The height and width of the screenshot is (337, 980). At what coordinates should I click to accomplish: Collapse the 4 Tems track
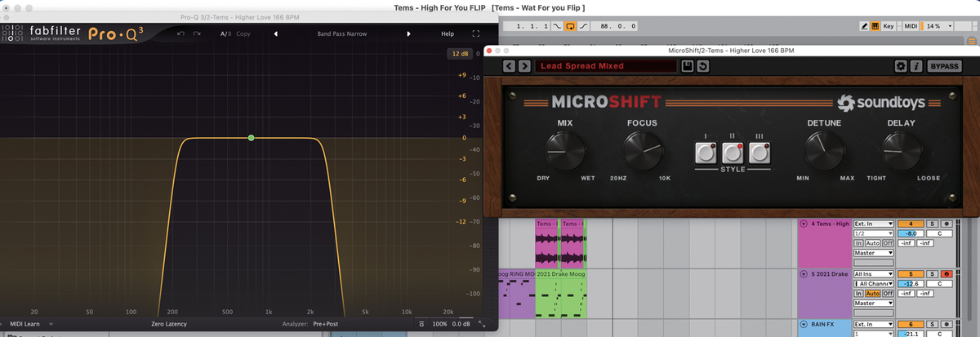[x=804, y=224]
